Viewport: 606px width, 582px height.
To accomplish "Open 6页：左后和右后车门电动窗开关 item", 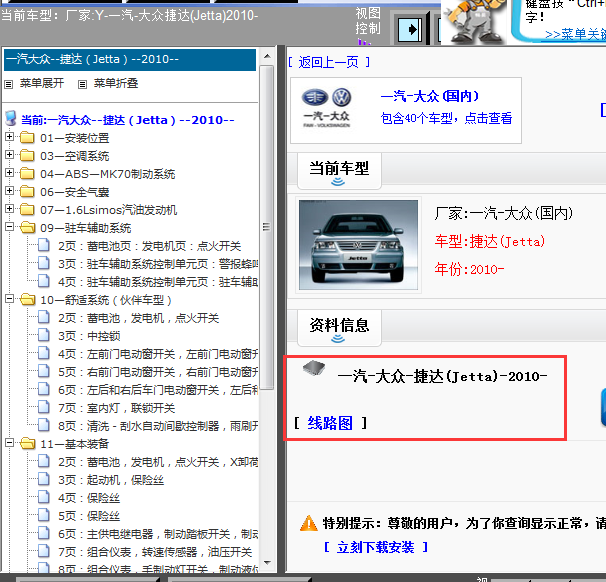I will [x=158, y=390].
